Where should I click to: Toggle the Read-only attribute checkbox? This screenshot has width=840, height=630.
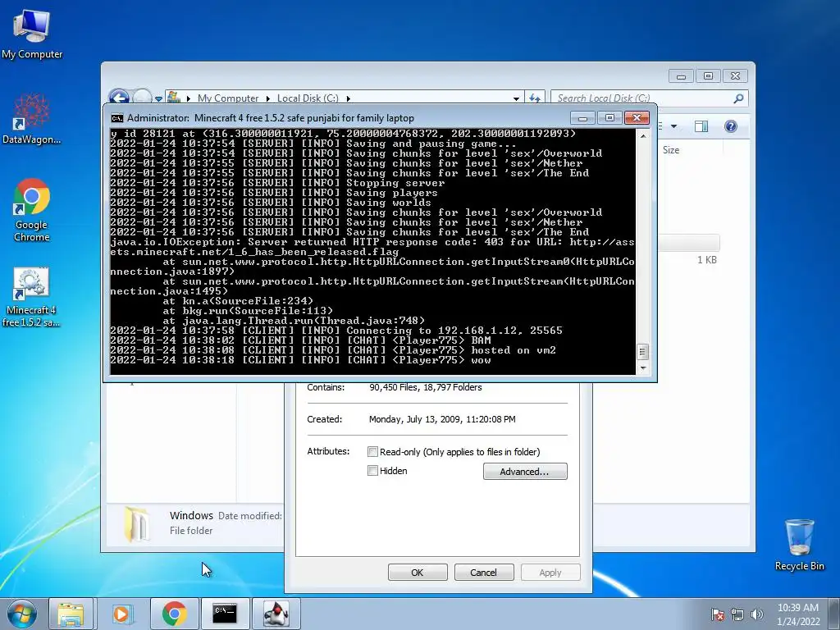(373, 452)
